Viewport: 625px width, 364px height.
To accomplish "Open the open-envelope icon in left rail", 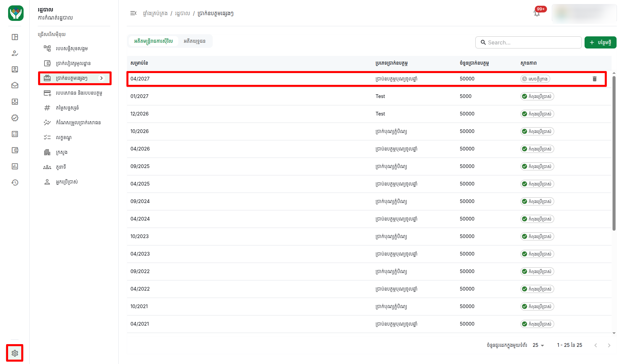I will (x=15, y=86).
